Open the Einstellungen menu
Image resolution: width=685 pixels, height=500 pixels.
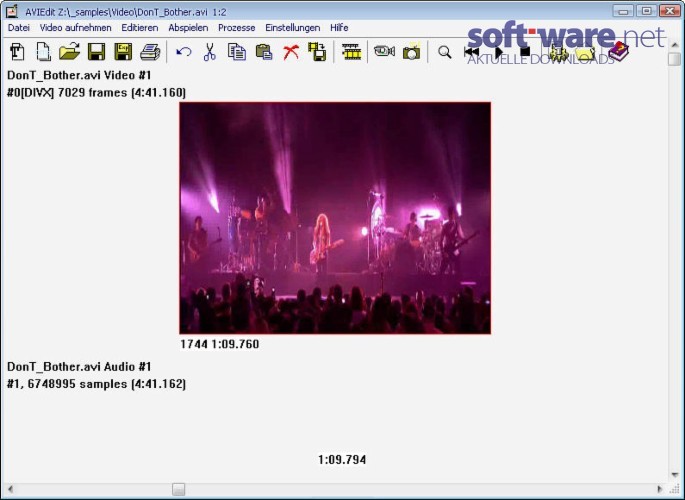tap(293, 28)
